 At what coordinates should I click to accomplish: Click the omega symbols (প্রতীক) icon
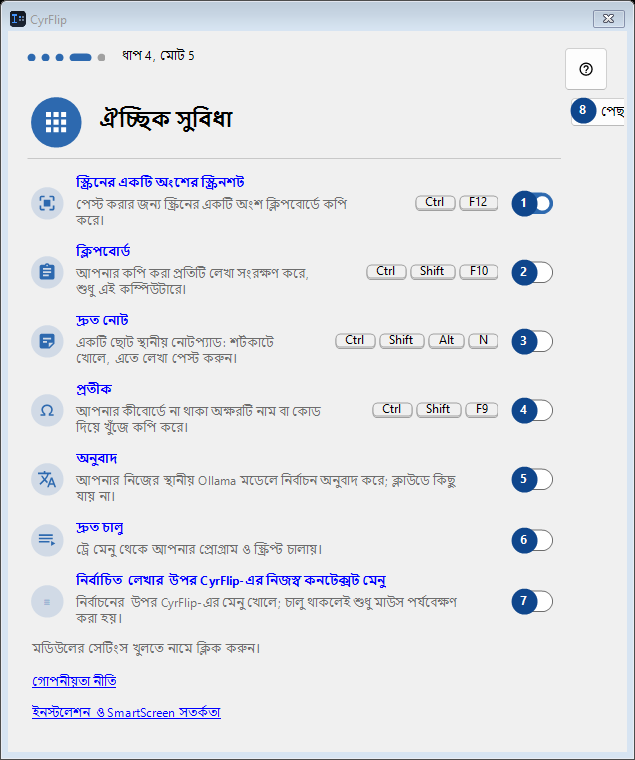[x=47, y=410]
